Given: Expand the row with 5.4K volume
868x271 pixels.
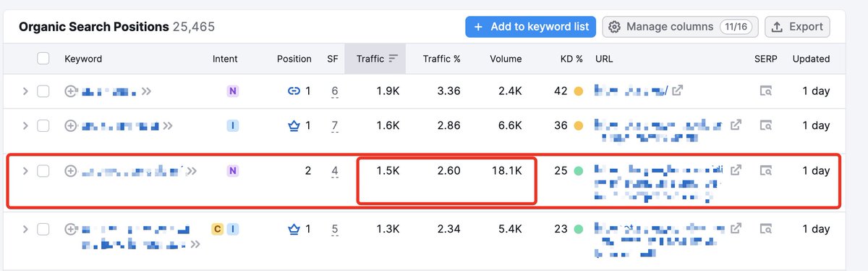Looking at the screenshot, I should (x=25, y=229).
